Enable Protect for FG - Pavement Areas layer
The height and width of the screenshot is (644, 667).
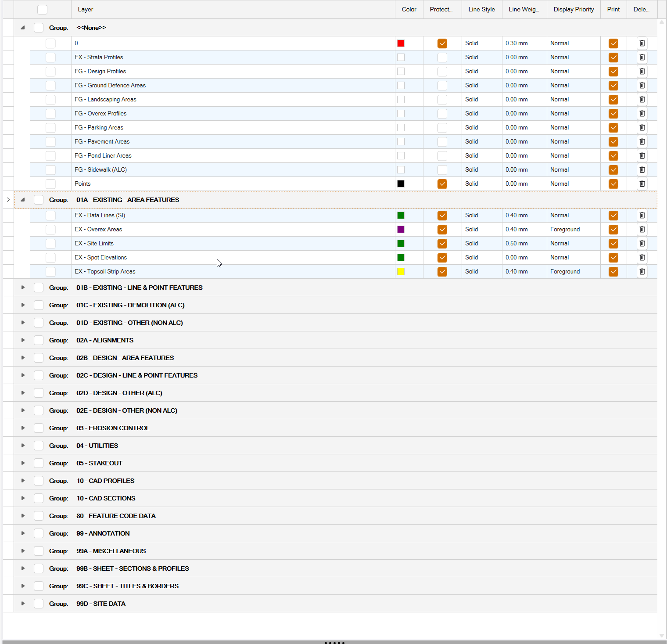coord(442,142)
